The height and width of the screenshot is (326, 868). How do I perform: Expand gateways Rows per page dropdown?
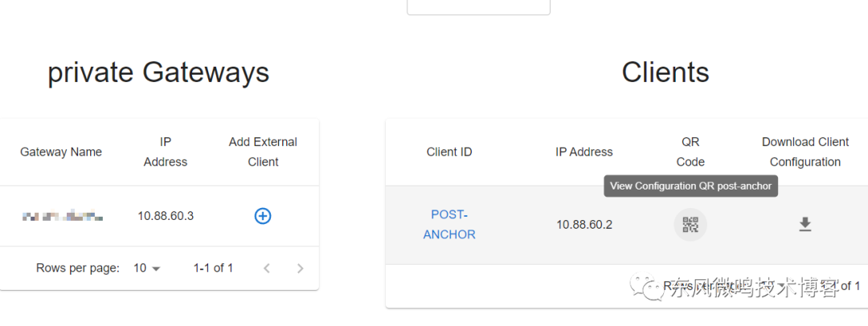coord(147,268)
